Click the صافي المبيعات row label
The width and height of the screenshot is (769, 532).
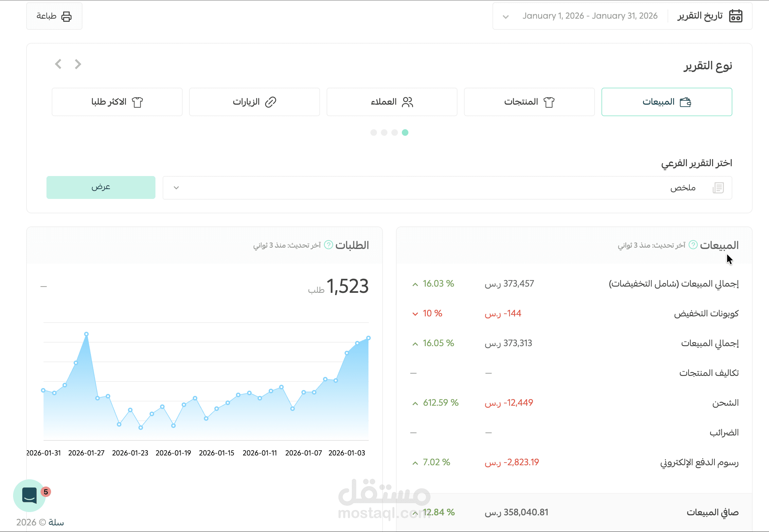(712, 513)
